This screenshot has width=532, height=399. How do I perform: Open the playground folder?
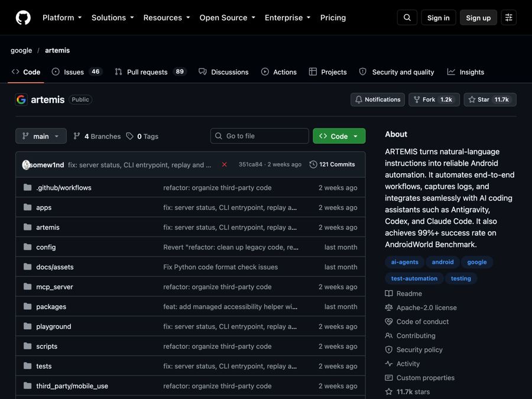click(x=54, y=326)
